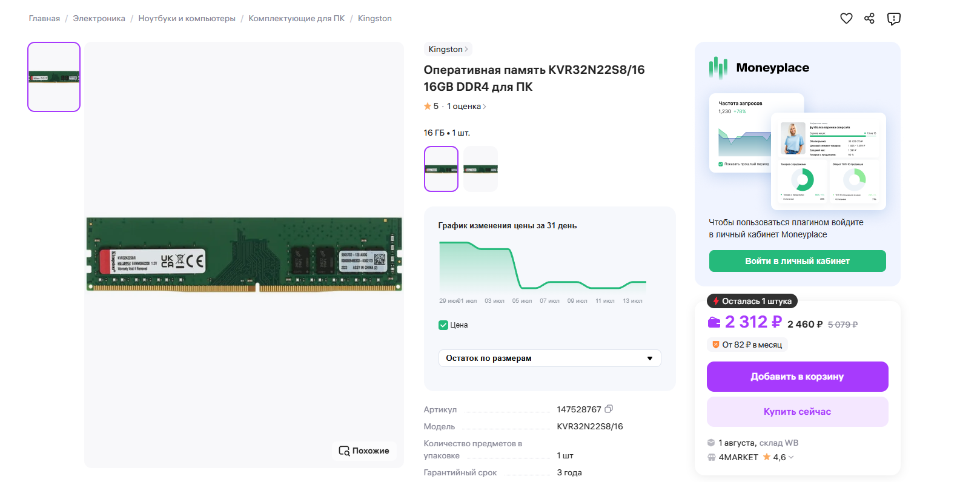Viewport: 980px width, 482px height.
Task: Click the main RAM product image
Action: pyautogui.click(x=243, y=254)
